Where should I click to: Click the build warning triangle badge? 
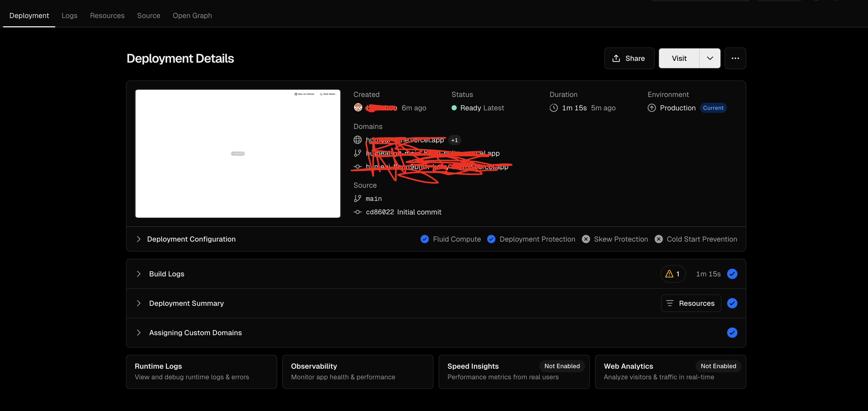tap(673, 274)
